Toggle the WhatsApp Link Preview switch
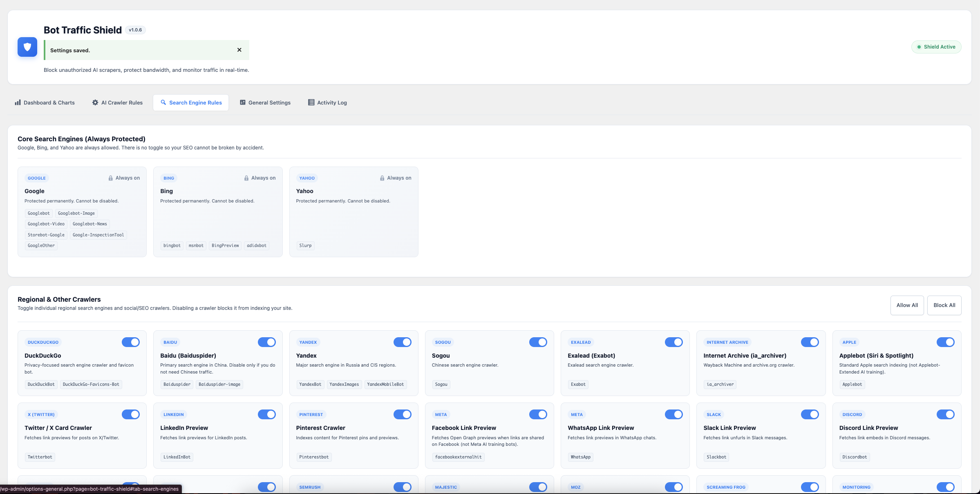980x494 pixels. pyautogui.click(x=674, y=414)
